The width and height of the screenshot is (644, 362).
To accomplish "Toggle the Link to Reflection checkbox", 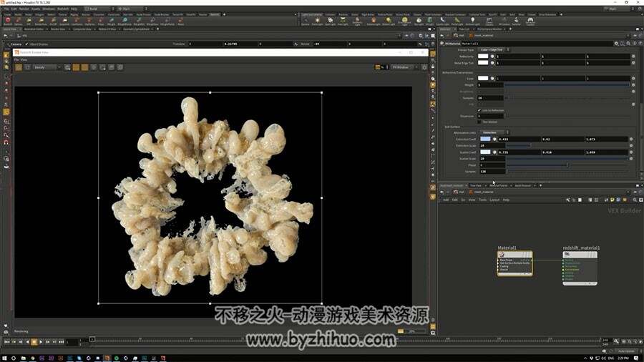I will (479, 110).
